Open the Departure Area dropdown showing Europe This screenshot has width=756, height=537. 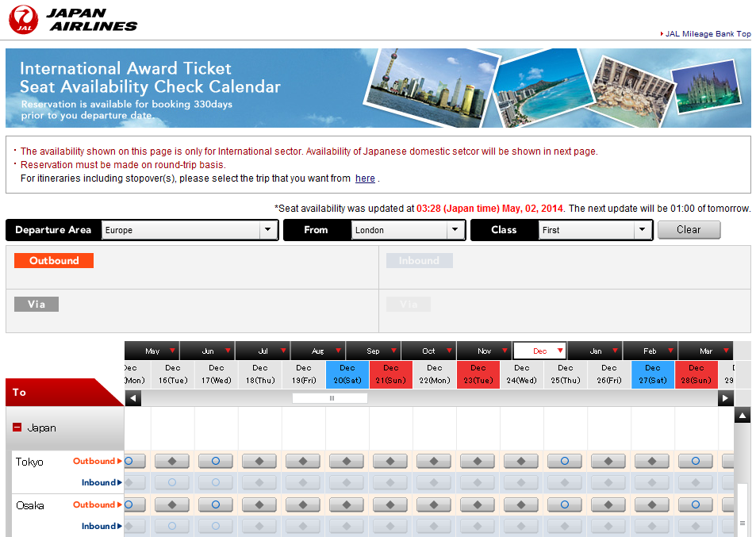[x=190, y=230]
